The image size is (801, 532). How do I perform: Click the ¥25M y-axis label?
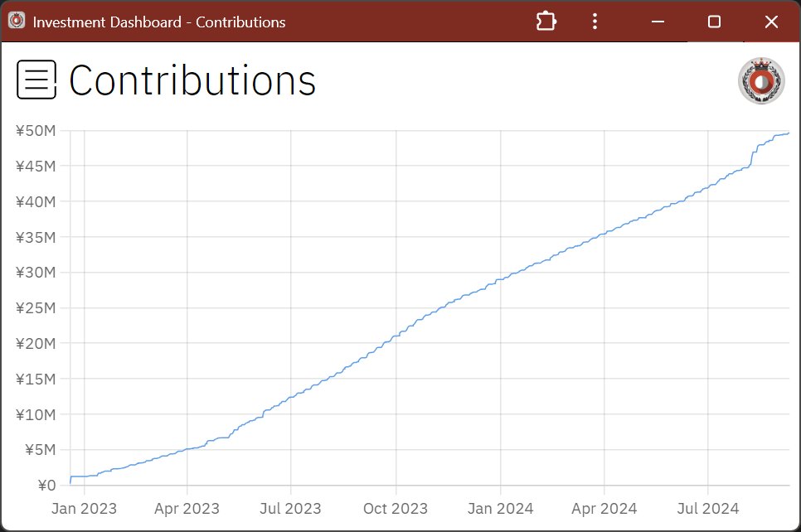point(36,308)
